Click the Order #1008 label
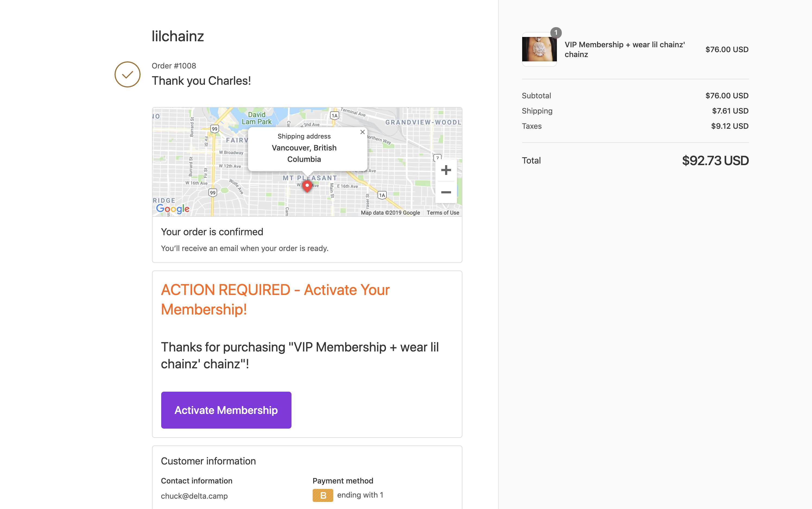This screenshot has width=812, height=509. 174,66
